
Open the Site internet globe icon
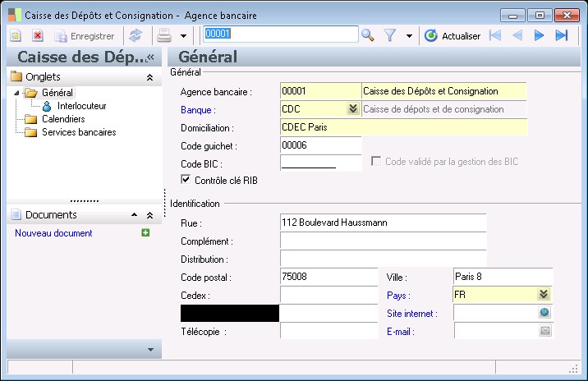coord(544,313)
